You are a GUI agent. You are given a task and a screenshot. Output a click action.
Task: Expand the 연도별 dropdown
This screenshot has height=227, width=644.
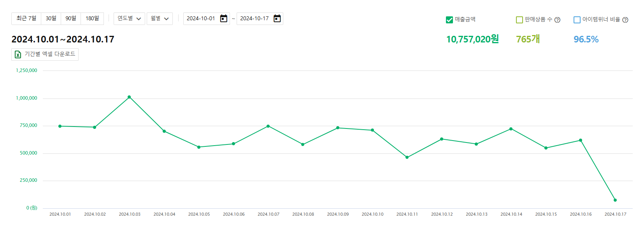(x=129, y=19)
